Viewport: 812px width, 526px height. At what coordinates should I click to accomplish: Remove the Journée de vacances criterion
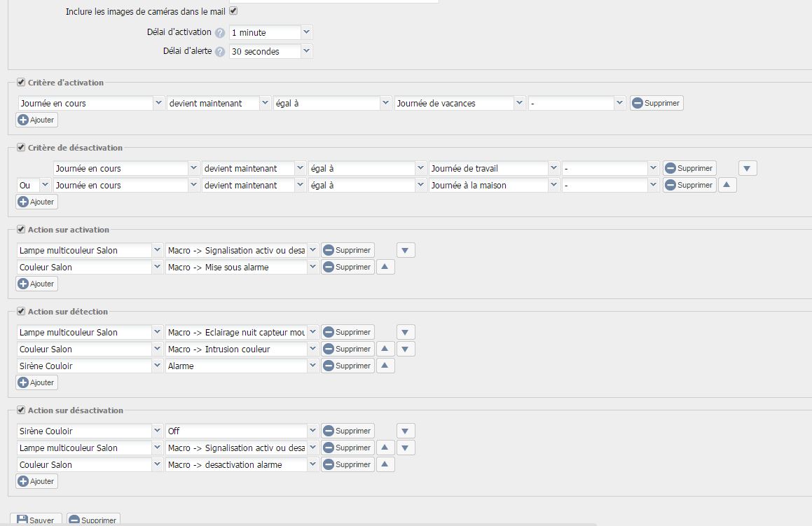click(x=656, y=103)
